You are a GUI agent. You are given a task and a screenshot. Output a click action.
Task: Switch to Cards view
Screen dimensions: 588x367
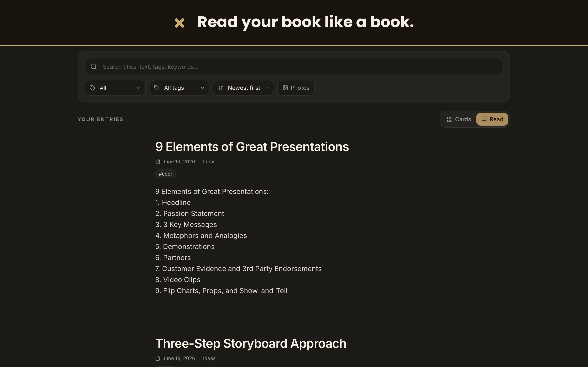coord(459,119)
